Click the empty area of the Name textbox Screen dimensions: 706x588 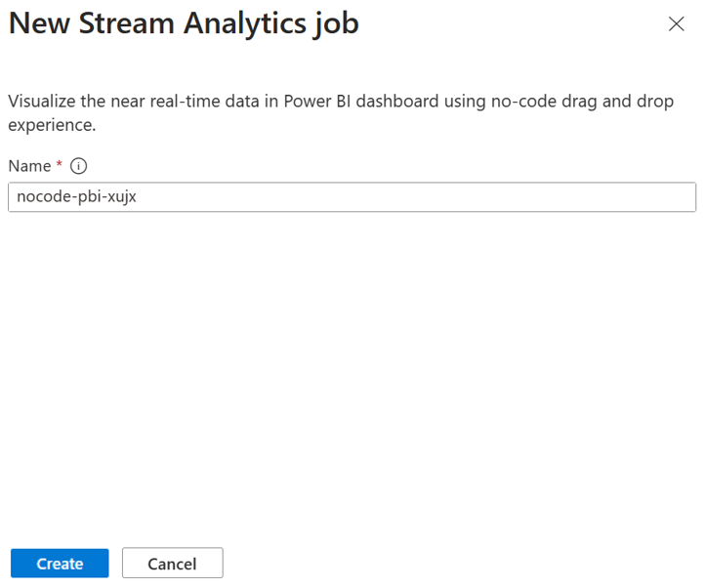click(414, 196)
